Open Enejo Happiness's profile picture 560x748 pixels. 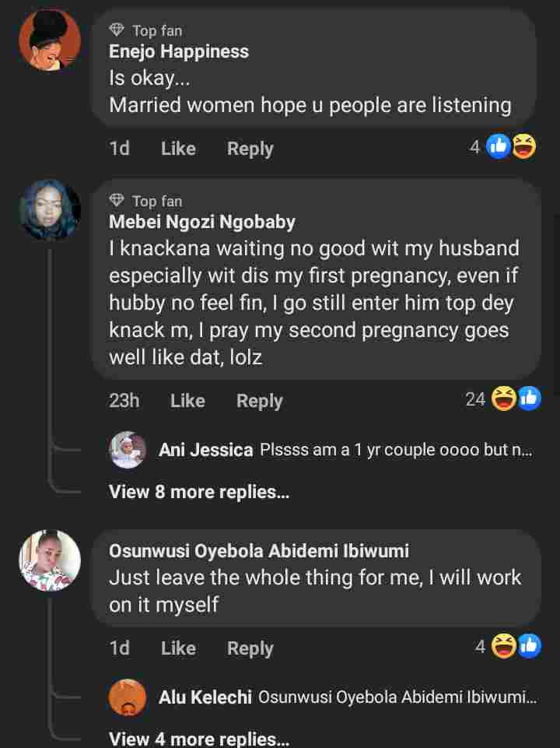pyautogui.click(x=50, y=40)
